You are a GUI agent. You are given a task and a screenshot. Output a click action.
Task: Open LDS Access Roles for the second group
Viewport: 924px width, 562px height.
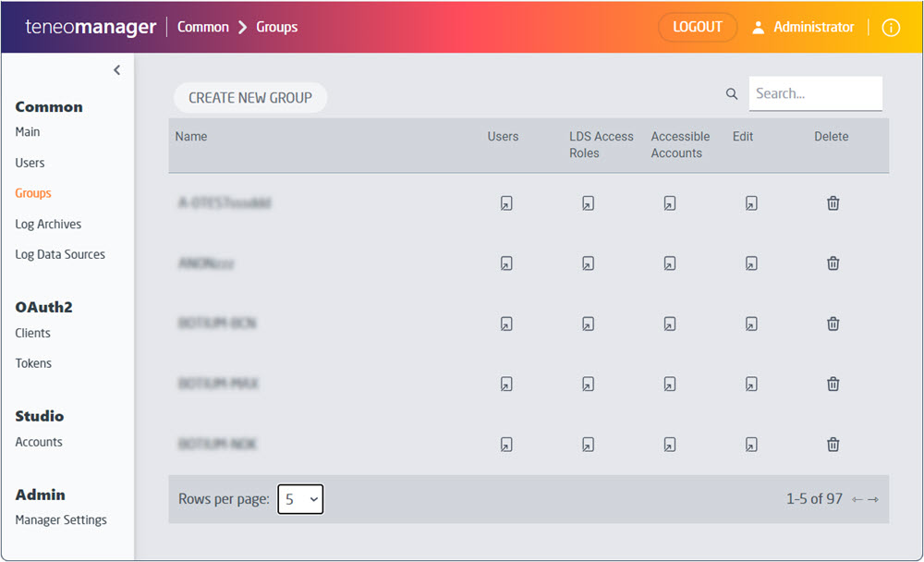(588, 263)
